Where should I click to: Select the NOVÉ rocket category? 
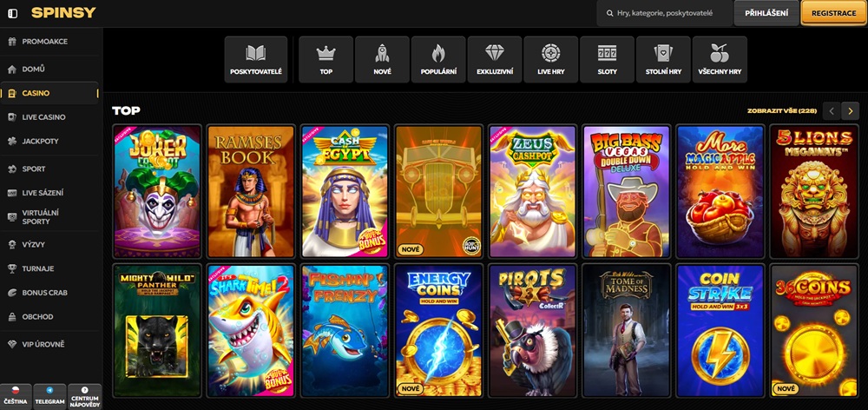382,59
